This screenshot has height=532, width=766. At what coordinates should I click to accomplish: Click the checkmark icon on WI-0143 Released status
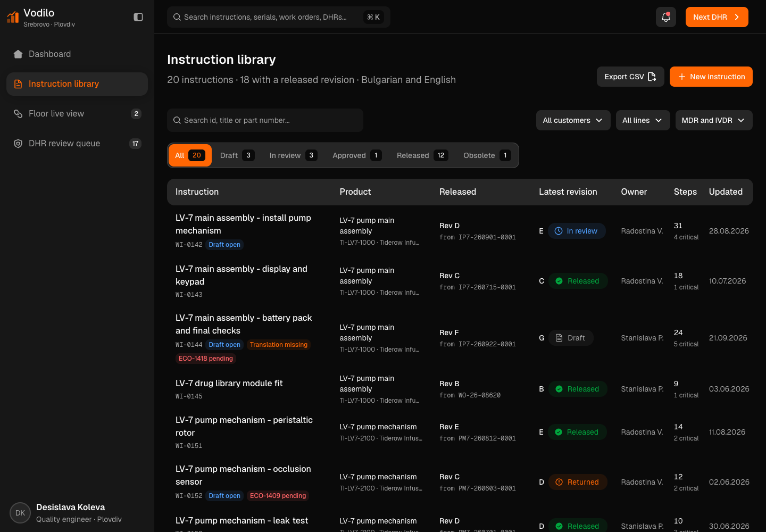pos(559,281)
